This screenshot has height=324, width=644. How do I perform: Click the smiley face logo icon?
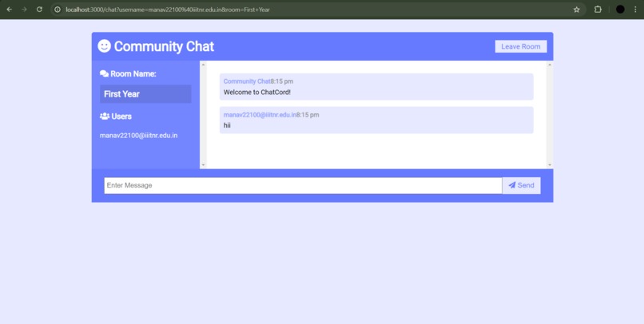105,46
